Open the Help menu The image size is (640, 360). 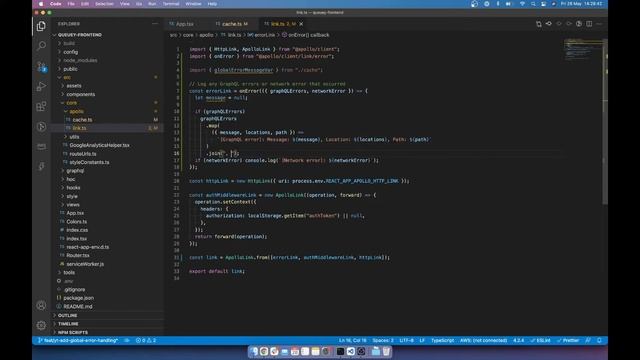212,4
